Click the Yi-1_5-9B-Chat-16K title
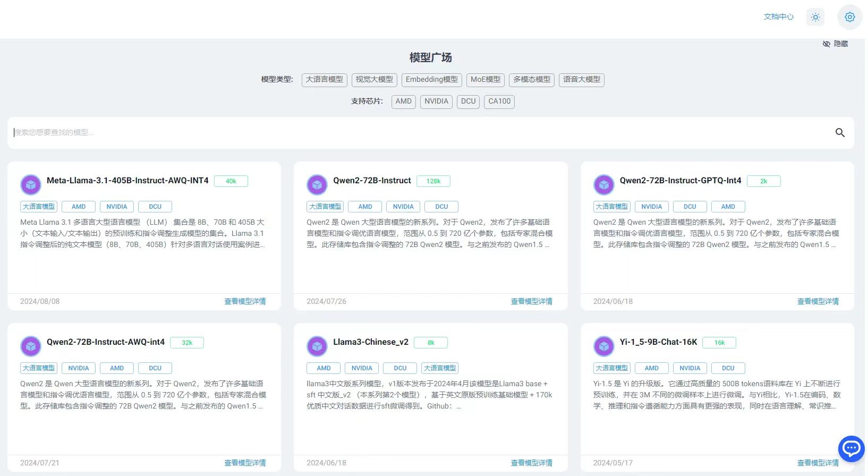The height and width of the screenshot is (476, 868). [658, 342]
